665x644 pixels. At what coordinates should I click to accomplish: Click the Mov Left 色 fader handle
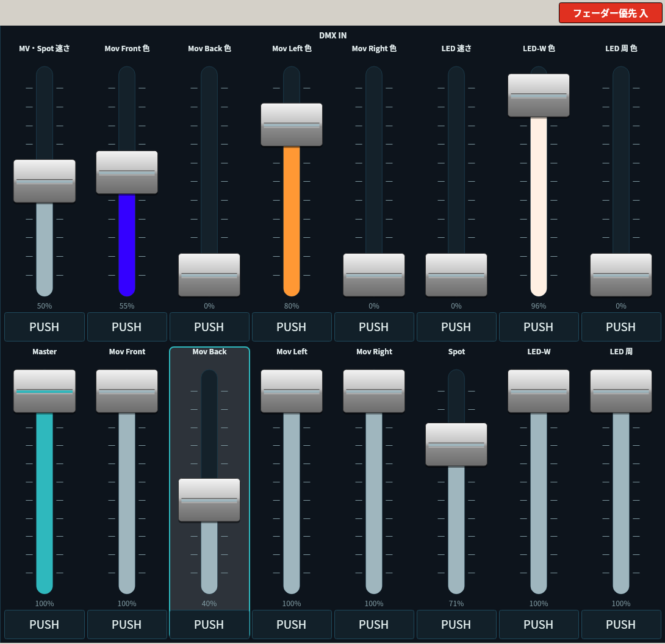(x=292, y=124)
